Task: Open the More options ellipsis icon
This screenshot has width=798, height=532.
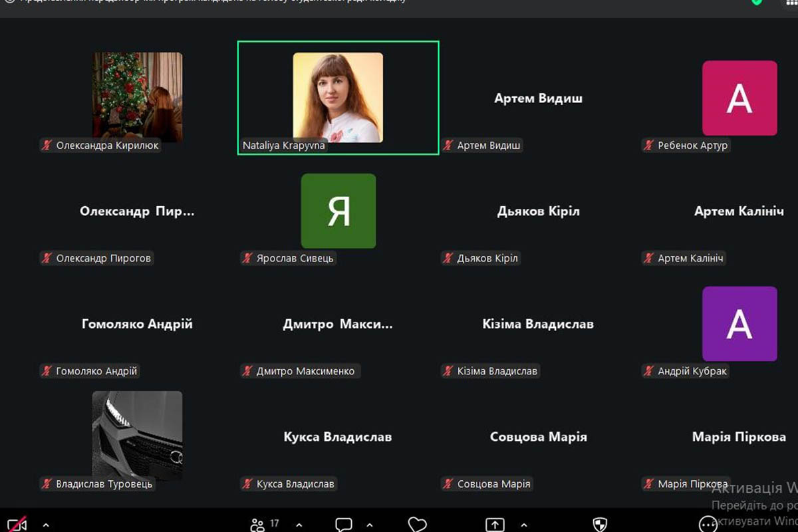Action: point(708,525)
